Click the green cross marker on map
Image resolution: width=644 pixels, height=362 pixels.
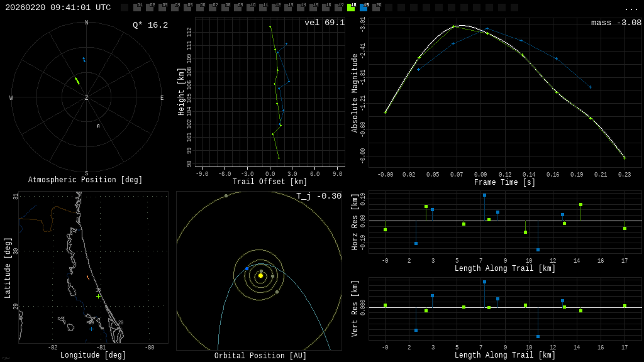pyautogui.click(x=98, y=296)
